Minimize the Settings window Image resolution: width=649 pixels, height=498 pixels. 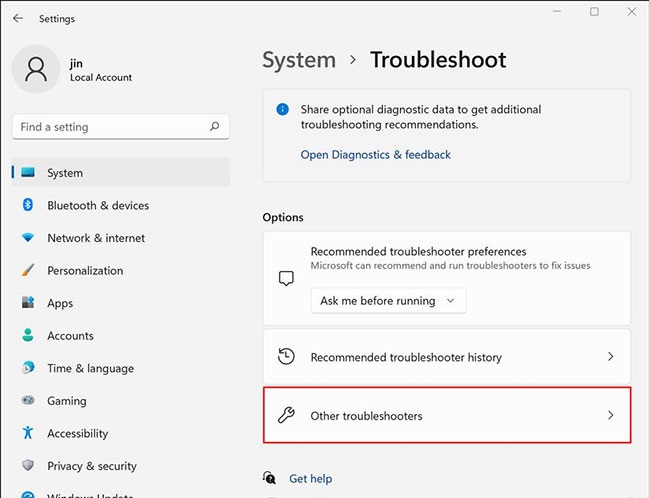[557, 12]
